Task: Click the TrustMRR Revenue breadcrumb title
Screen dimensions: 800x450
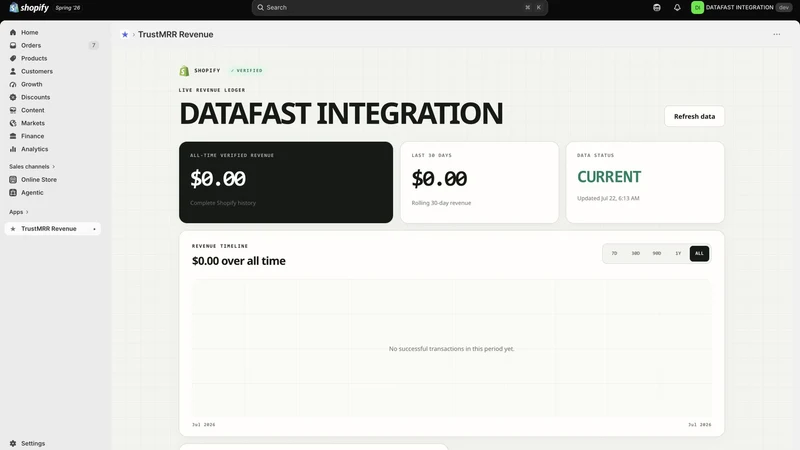Action: (176, 35)
